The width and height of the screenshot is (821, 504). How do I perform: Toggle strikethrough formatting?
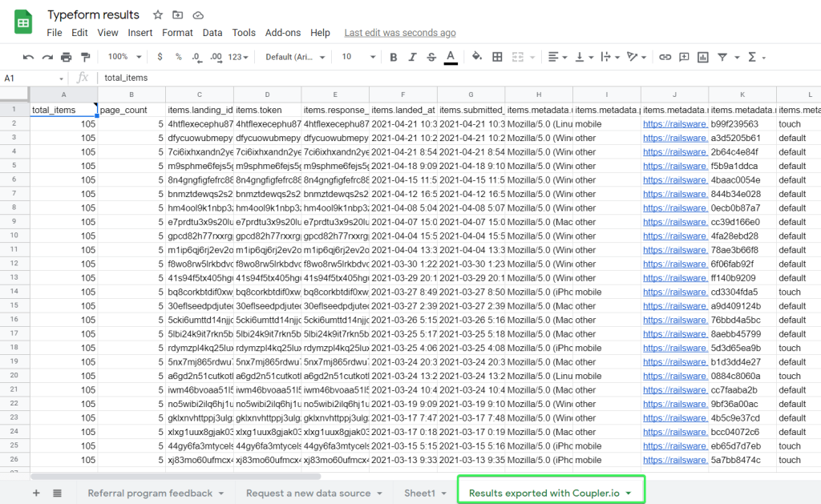[x=431, y=57]
